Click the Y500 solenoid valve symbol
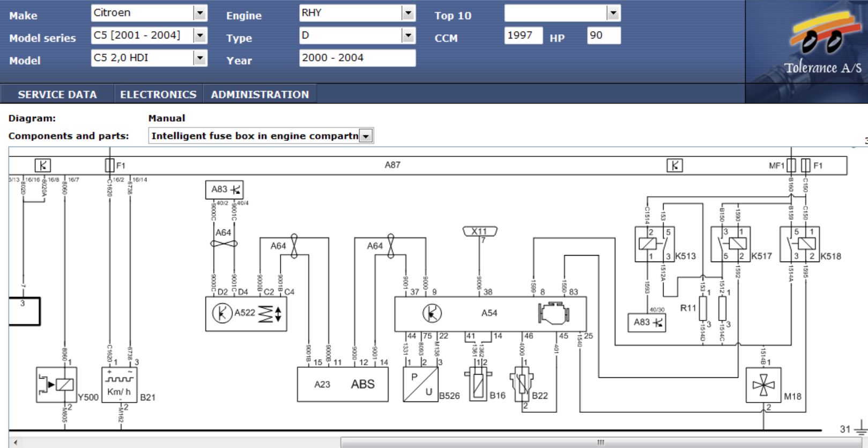Screen dimensions: 868x448 coord(56,385)
